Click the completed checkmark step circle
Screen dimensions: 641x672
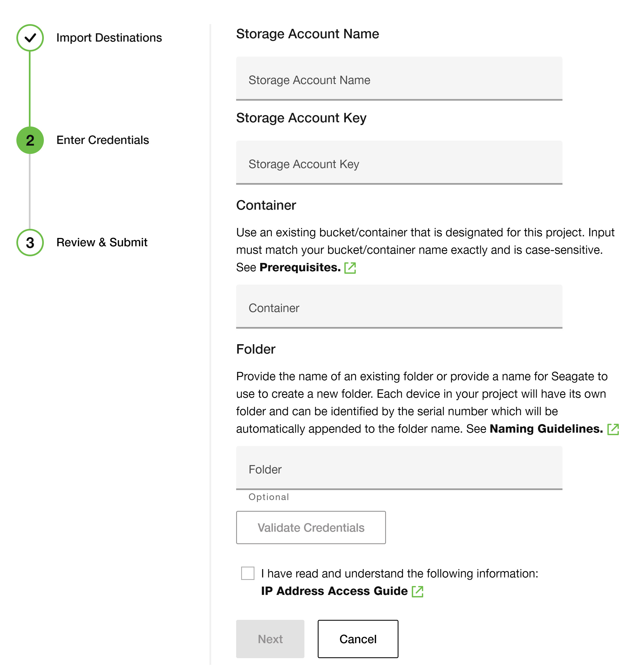30,38
